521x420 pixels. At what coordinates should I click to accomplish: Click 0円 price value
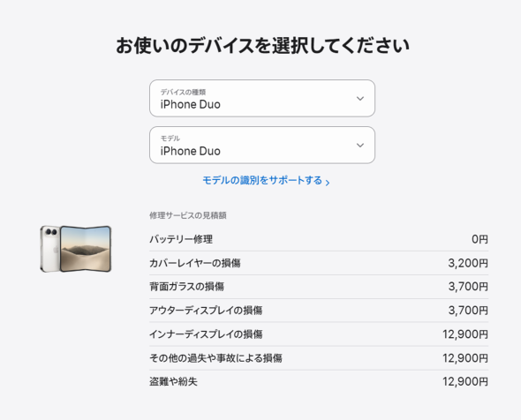coord(479,239)
